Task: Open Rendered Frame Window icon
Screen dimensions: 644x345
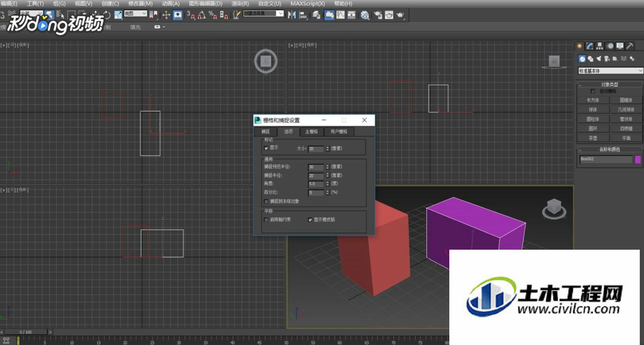Action: pos(389,15)
